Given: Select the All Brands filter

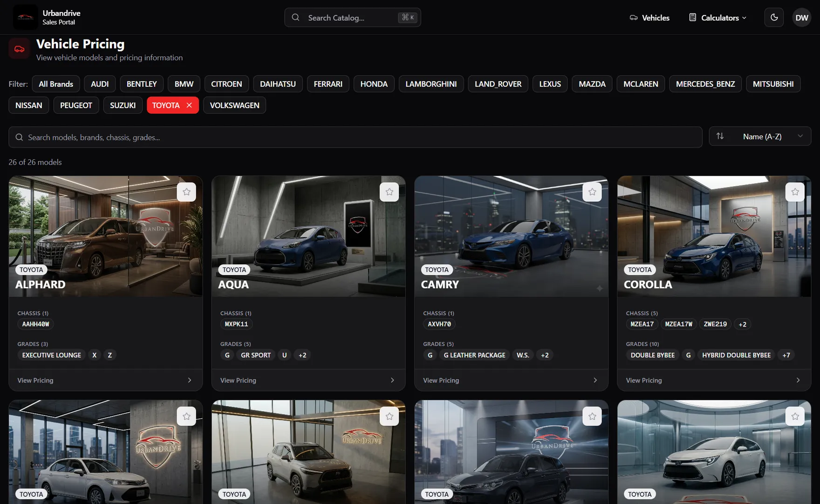Looking at the screenshot, I should click(56, 84).
